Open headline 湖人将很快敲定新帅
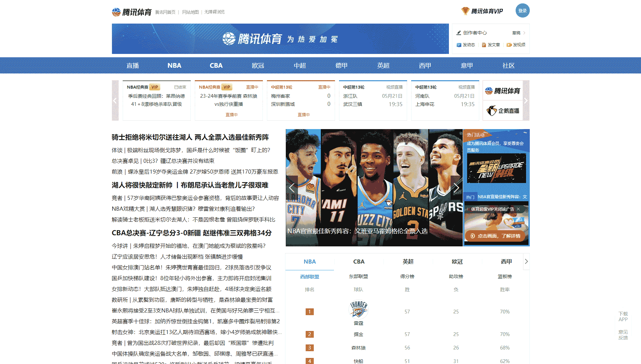The image size is (641, 364). [190, 185]
